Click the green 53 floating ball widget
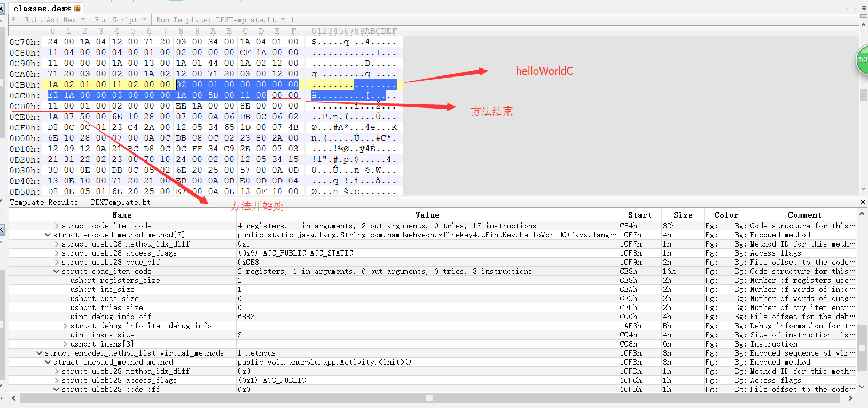Viewport: 868px width, 408px height. 862,60
